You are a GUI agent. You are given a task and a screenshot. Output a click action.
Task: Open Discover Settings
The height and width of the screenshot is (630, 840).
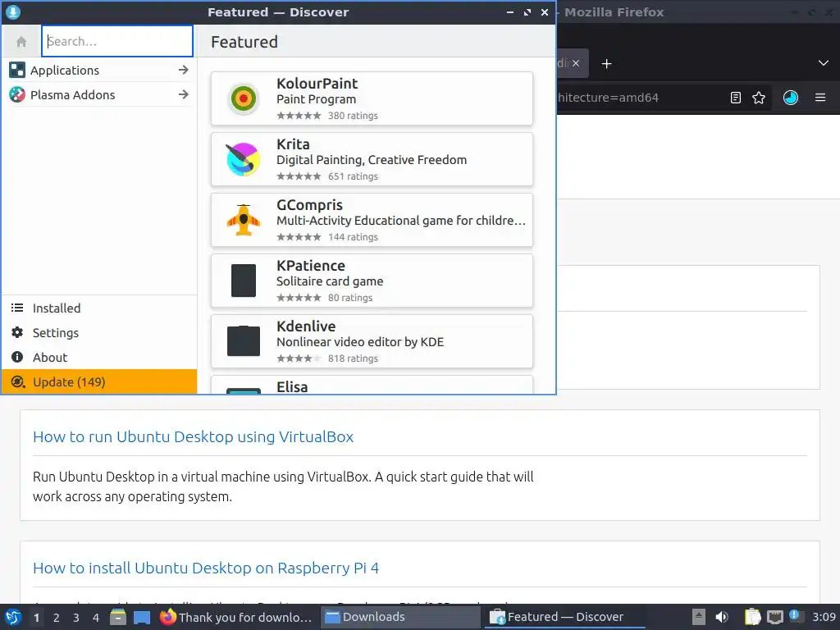tap(99, 333)
